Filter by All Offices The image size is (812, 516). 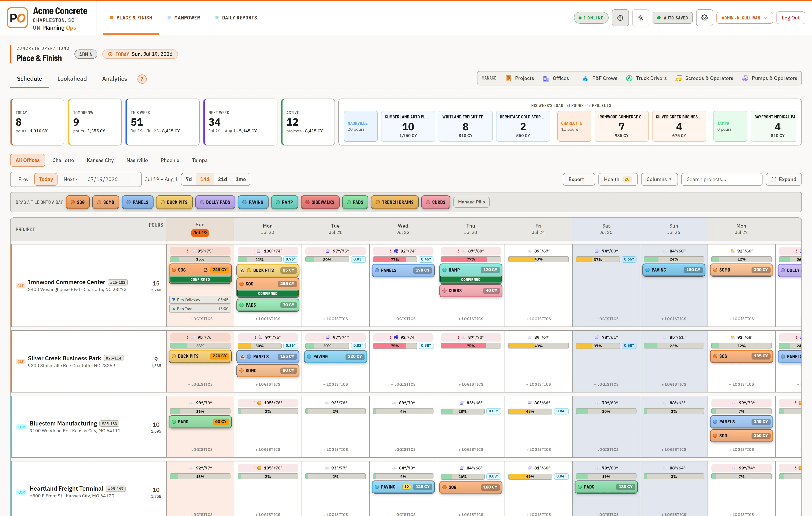[28, 160]
